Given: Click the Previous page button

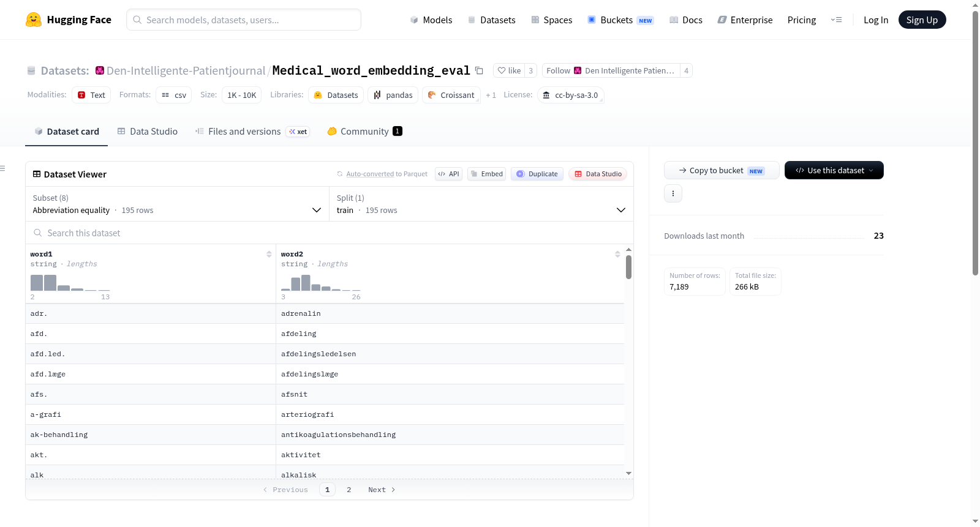Looking at the screenshot, I should tap(285, 490).
